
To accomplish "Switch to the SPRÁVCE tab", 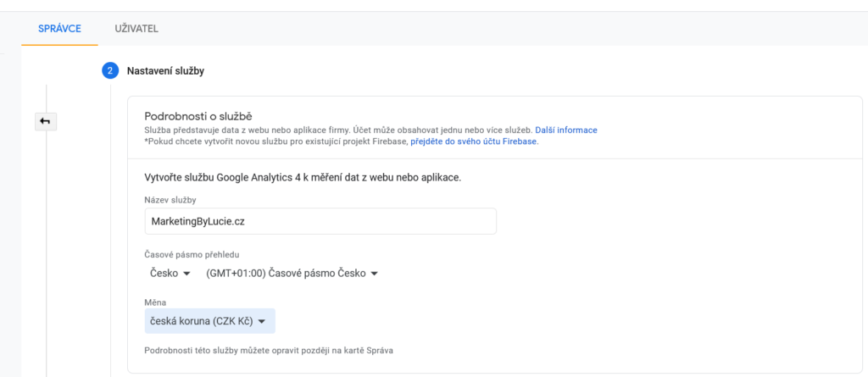I will [x=60, y=29].
